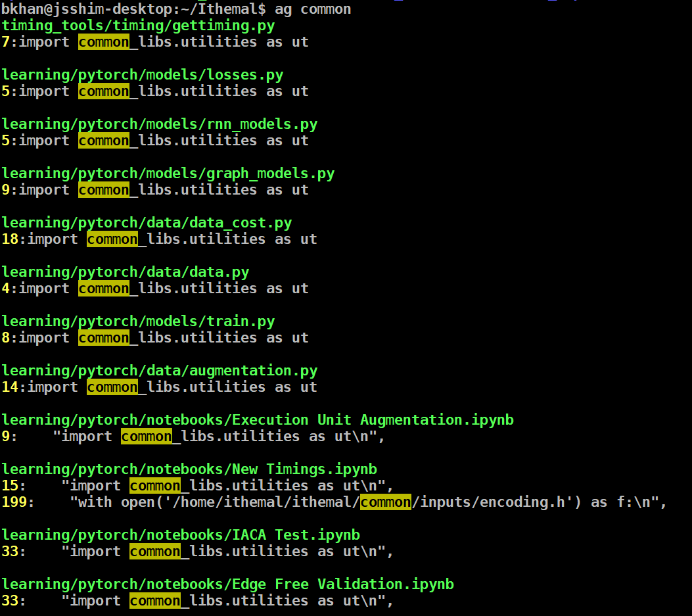Click the data_cost.py file path
The height and width of the screenshot is (616, 692).
(147, 223)
